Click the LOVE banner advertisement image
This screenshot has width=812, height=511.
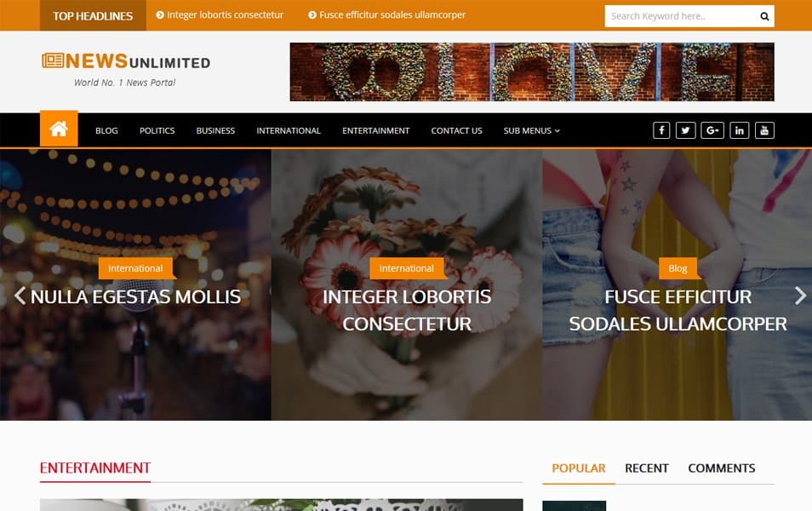(x=532, y=72)
